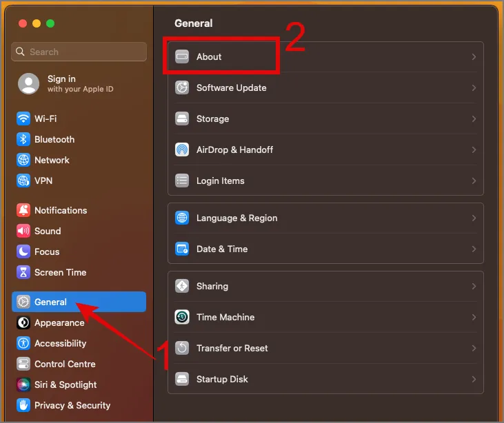Click the green zoom window button

50,23
